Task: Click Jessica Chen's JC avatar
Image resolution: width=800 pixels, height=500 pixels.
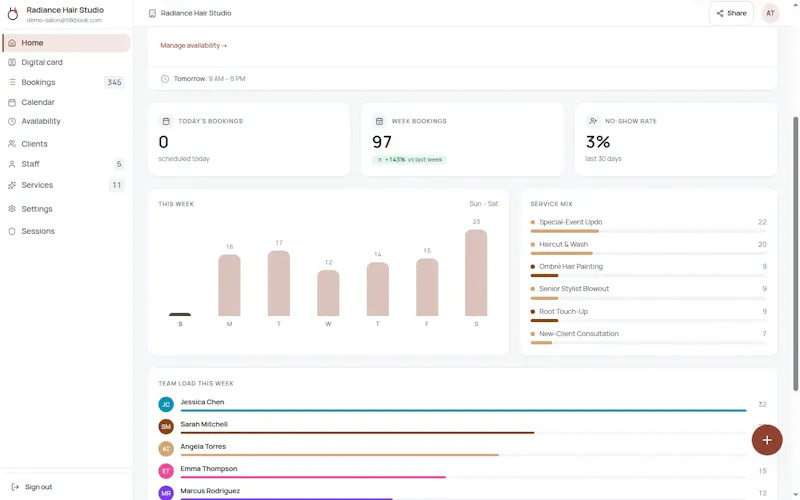Action: point(166,405)
